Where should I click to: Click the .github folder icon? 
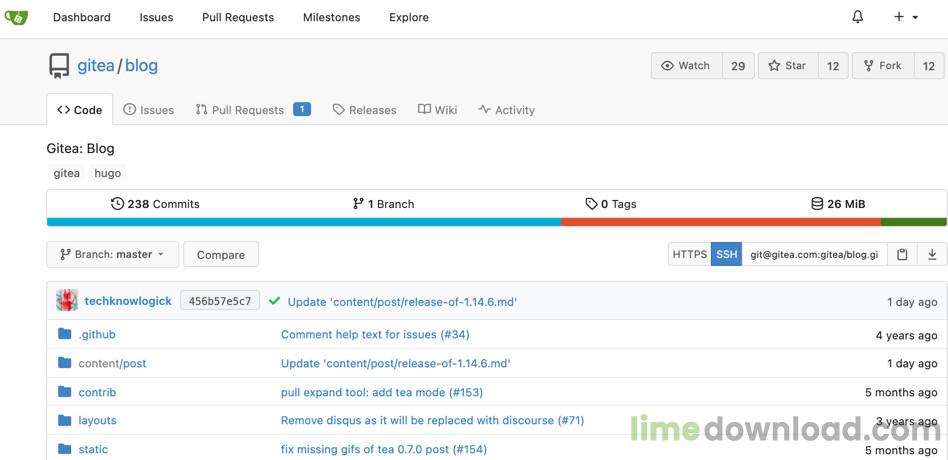65,334
